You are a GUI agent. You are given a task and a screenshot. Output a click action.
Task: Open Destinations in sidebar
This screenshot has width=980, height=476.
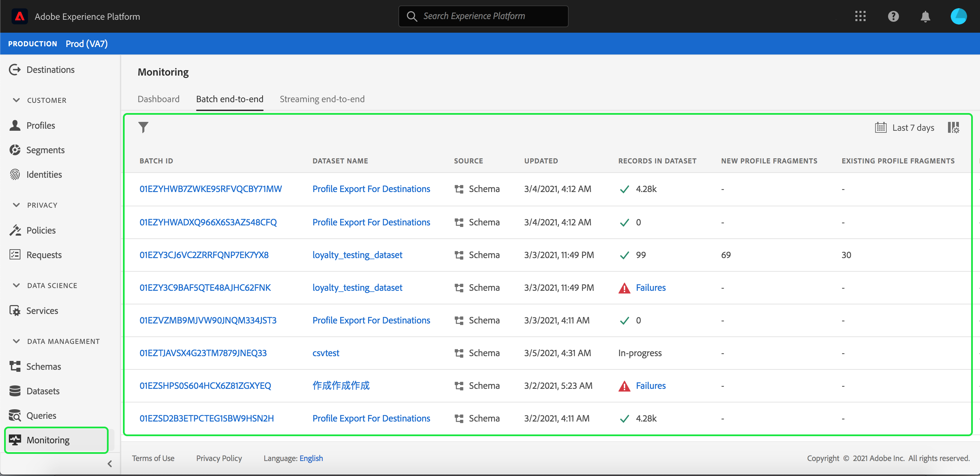(x=50, y=70)
